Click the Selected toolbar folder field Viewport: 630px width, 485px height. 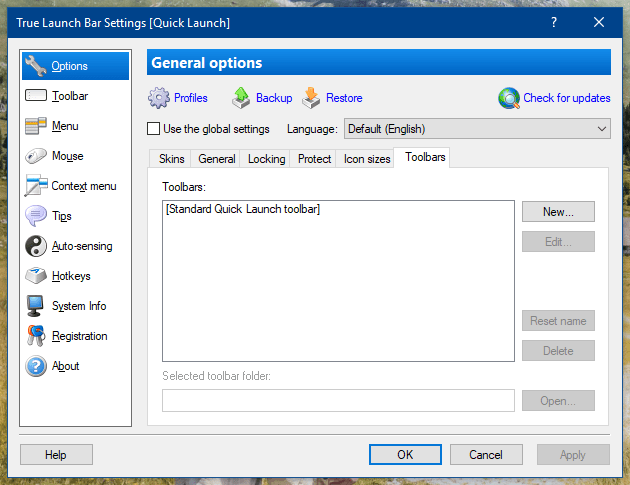[x=338, y=400]
